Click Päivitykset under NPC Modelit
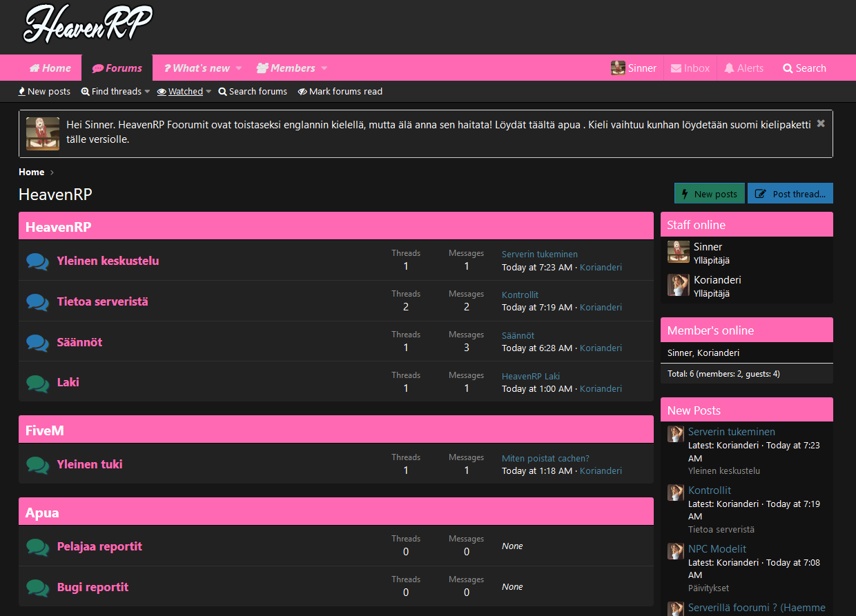Image resolution: width=856 pixels, height=616 pixels. pos(708,588)
